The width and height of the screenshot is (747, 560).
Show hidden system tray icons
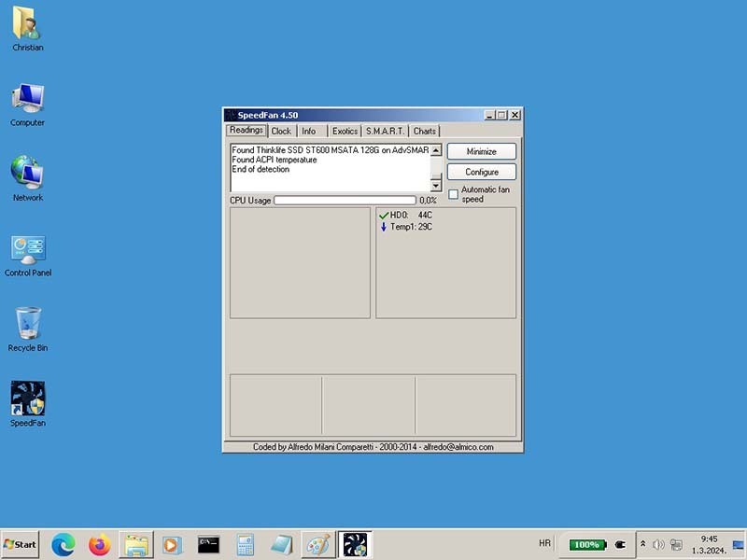(642, 544)
